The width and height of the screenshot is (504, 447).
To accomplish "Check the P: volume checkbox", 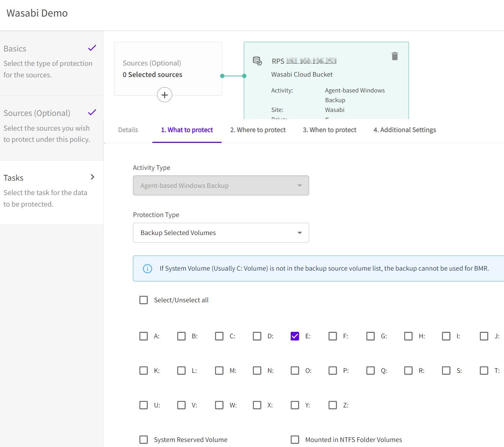I will point(333,371).
